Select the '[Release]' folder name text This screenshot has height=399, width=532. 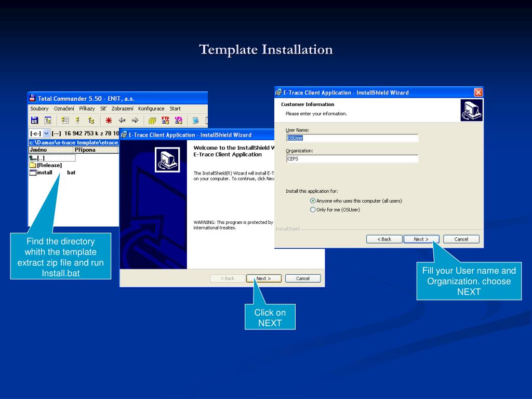click(x=49, y=165)
